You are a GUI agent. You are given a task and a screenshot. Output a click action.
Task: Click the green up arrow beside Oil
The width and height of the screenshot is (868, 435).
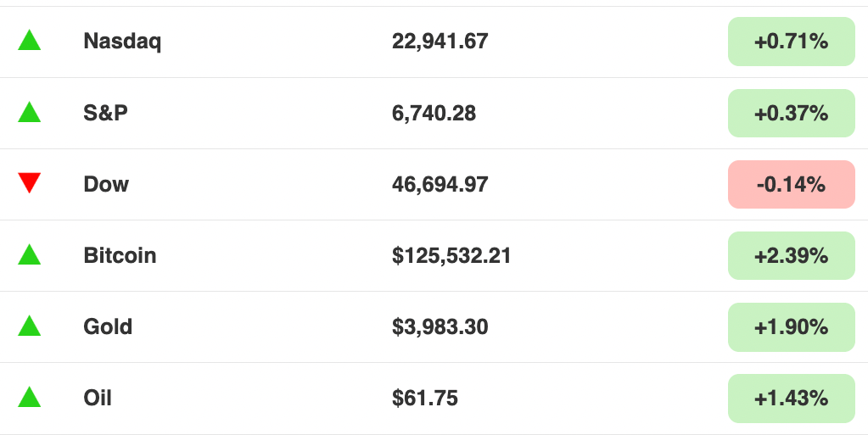30,397
